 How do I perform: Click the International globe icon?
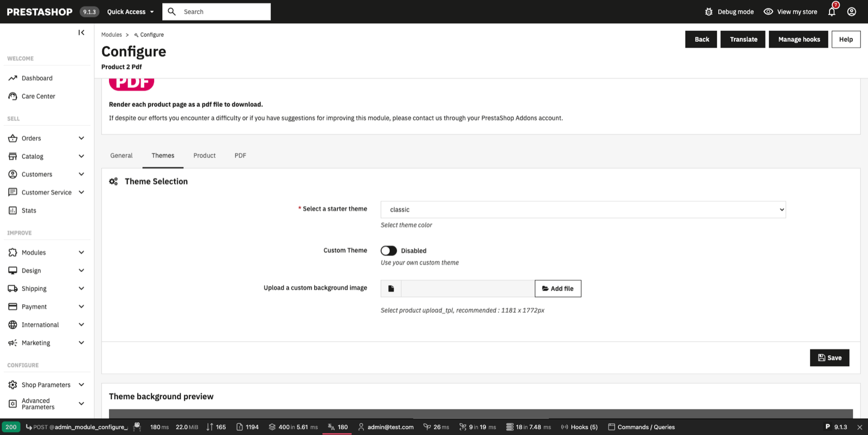pyautogui.click(x=12, y=325)
